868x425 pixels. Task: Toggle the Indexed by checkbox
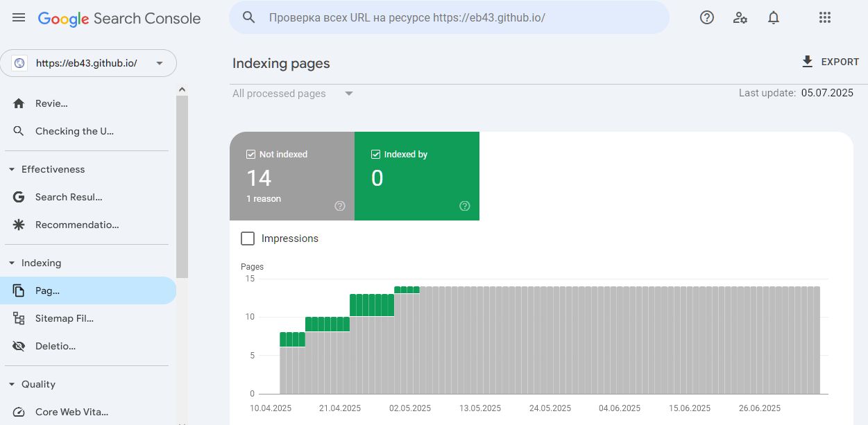click(376, 155)
